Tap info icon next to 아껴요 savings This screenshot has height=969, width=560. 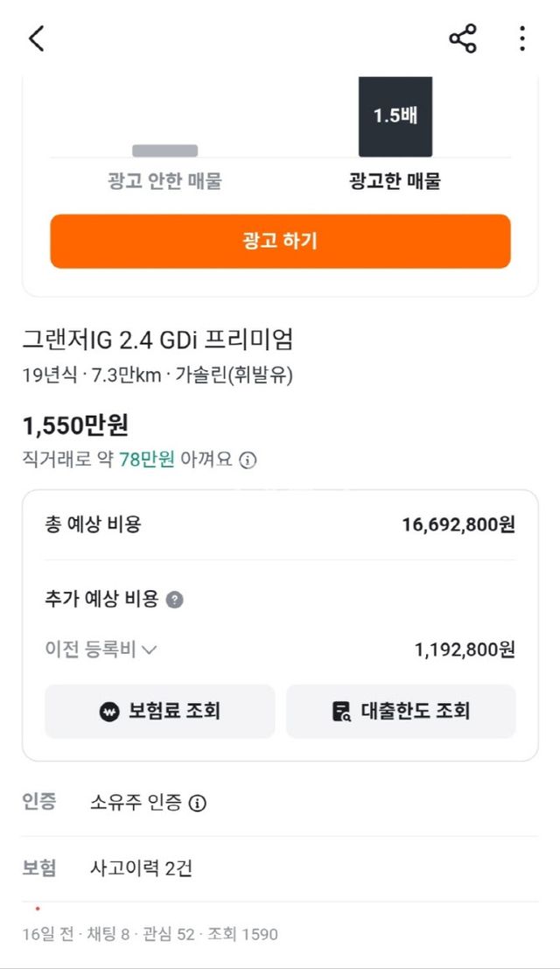(248, 460)
